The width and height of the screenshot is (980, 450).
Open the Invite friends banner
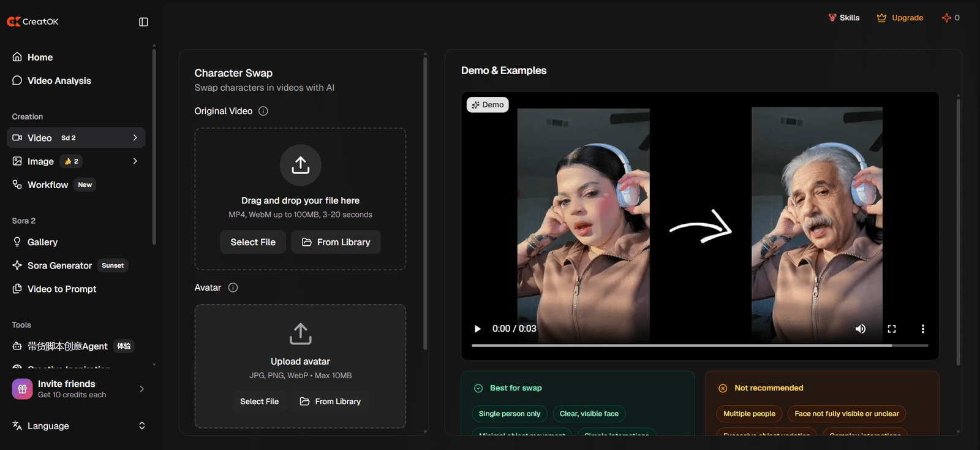point(77,389)
